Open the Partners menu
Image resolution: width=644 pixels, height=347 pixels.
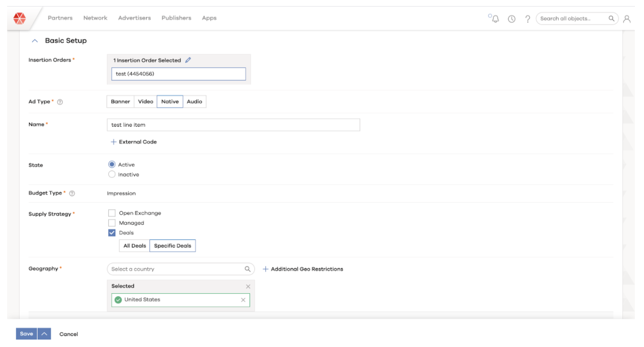point(60,18)
